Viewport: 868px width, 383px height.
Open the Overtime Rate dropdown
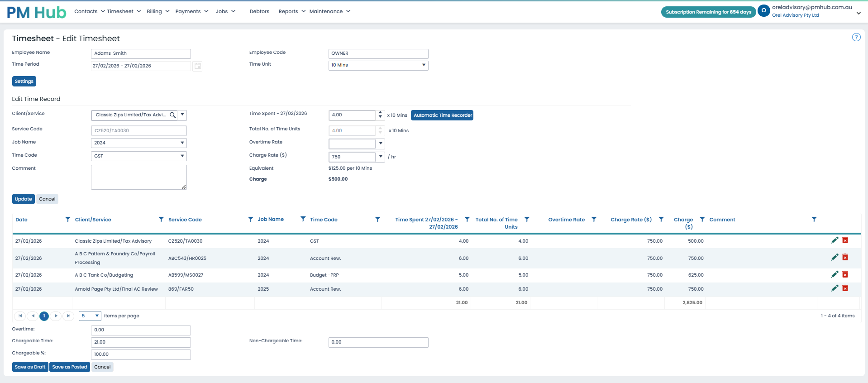[381, 144]
